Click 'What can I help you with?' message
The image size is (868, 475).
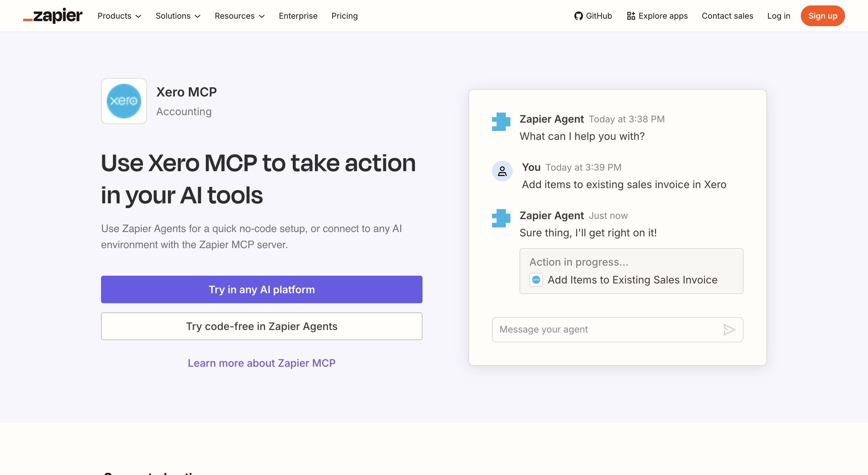click(582, 136)
